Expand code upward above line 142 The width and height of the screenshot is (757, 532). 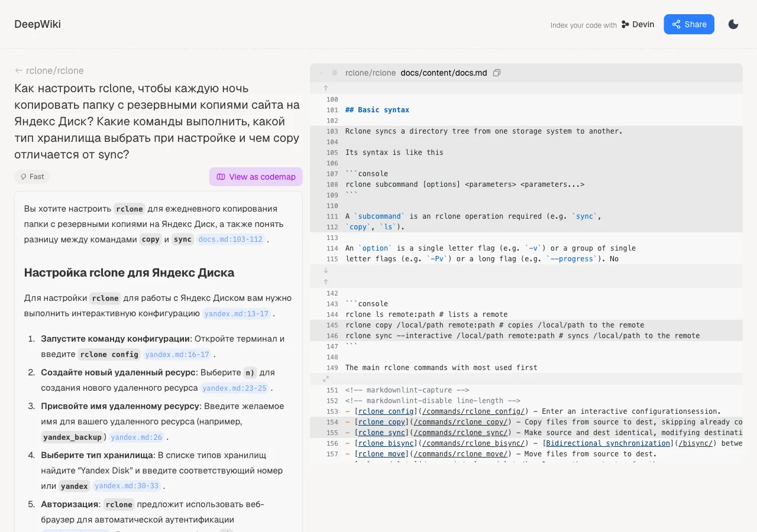tap(325, 282)
